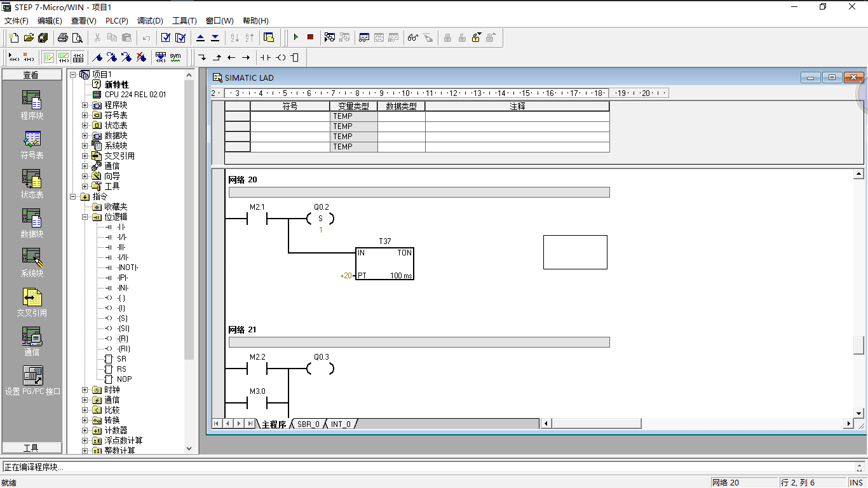Click the 网络 20 comment bar
The height and width of the screenshot is (488, 868).
419,192
